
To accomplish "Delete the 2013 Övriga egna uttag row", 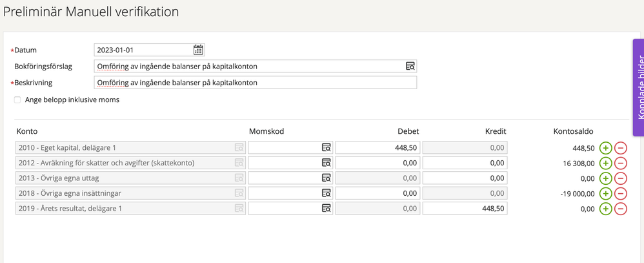I will coord(621,178).
